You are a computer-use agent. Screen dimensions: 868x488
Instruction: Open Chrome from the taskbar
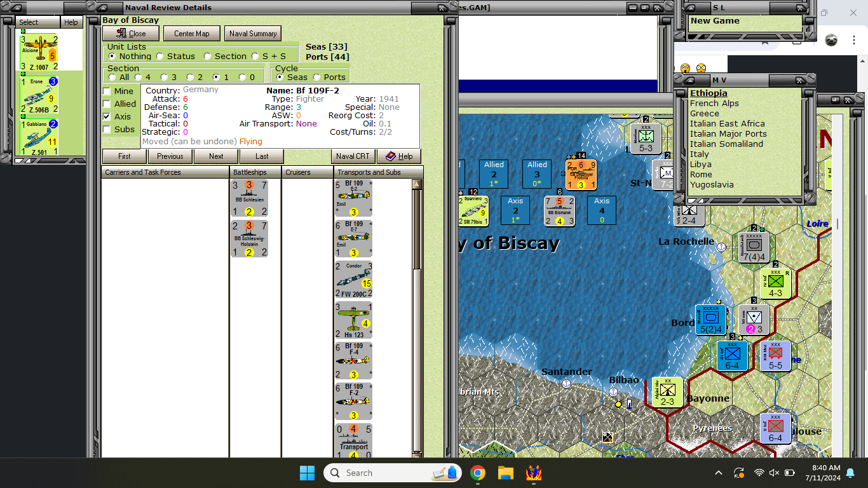(x=478, y=473)
